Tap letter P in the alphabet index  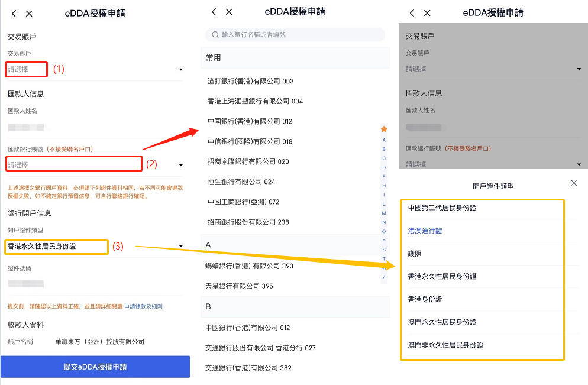coord(384,240)
